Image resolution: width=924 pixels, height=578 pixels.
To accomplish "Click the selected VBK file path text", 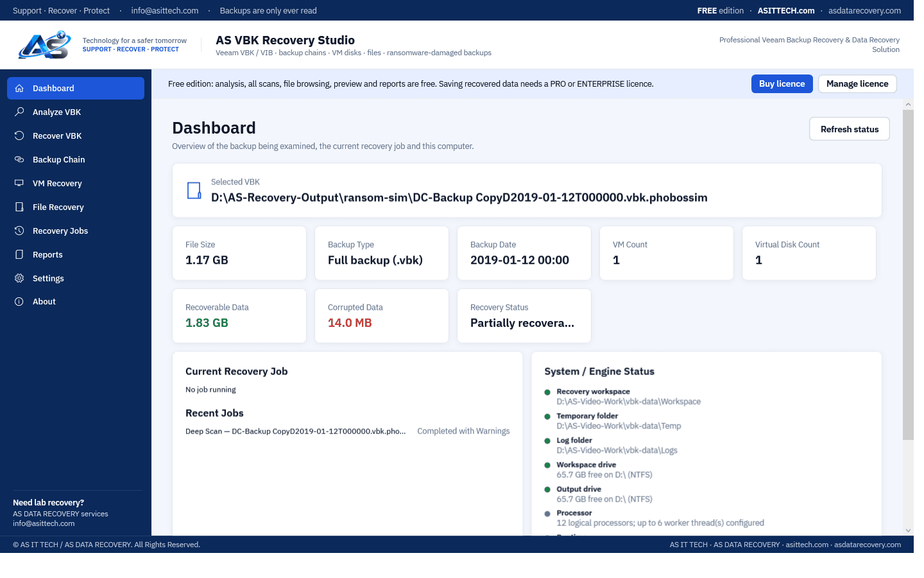I will [x=459, y=197].
